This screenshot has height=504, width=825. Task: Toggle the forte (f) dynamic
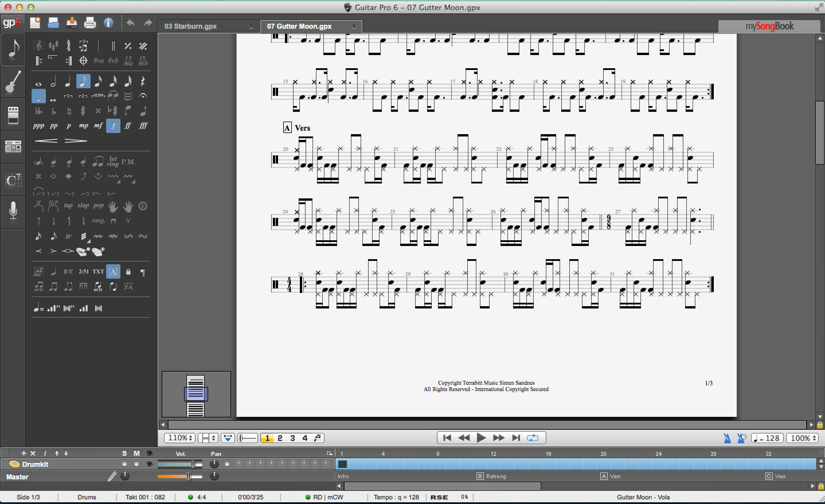[x=113, y=126]
